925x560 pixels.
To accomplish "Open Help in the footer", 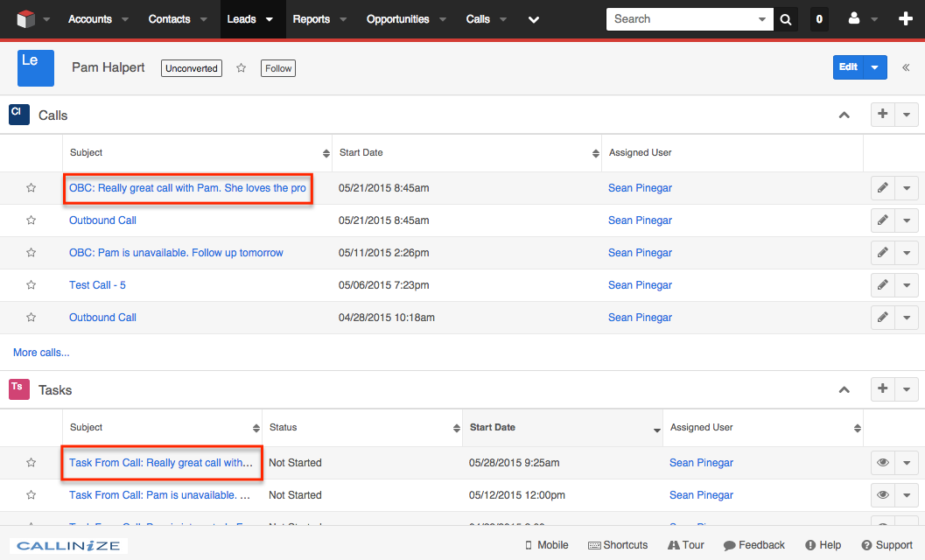I will pyautogui.click(x=823, y=545).
